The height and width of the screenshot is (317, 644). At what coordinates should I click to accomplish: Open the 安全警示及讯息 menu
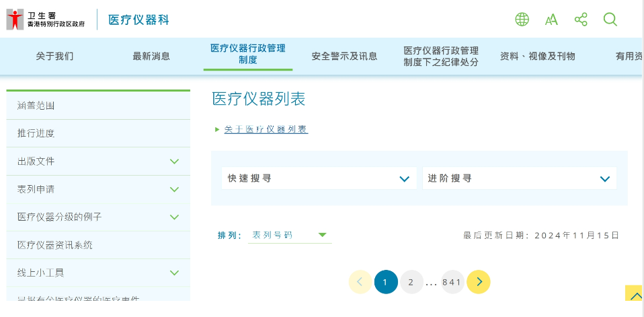tap(344, 57)
